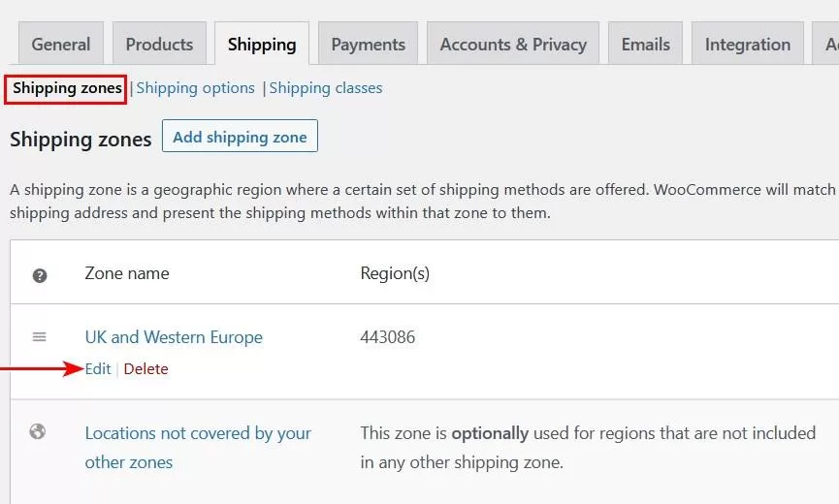Click the help question mark icon
839x504 pixels.
tap(40, 275)
